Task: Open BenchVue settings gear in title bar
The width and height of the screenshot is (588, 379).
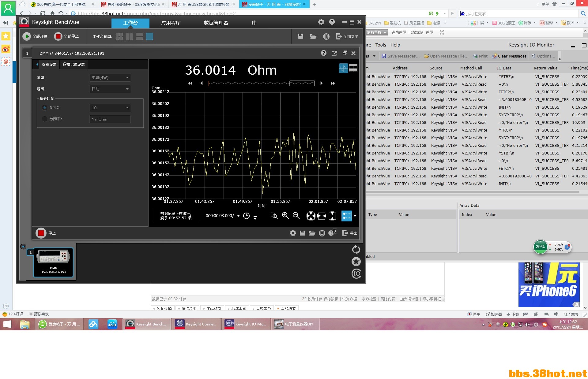Action: [321, 22]
